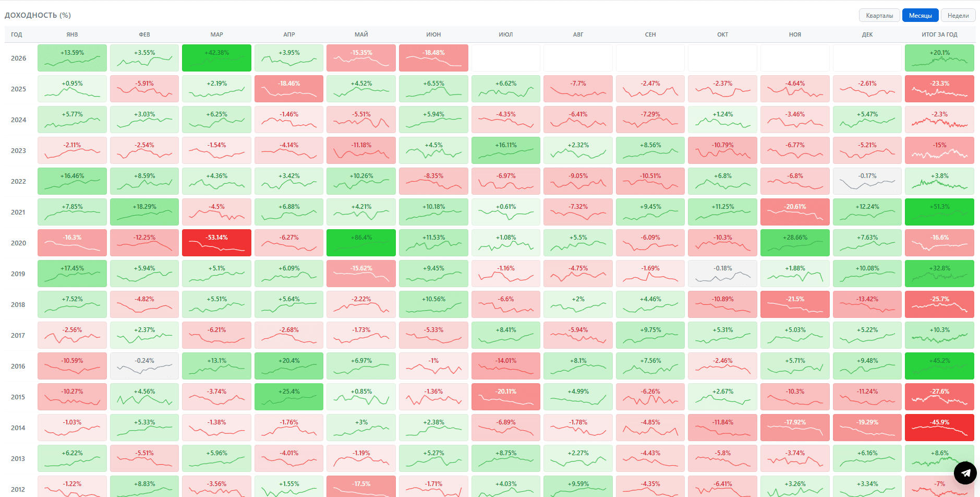Select the November 2018 -21.5% cell
This screenshot has height=497, width=980.
pos(795,304)
